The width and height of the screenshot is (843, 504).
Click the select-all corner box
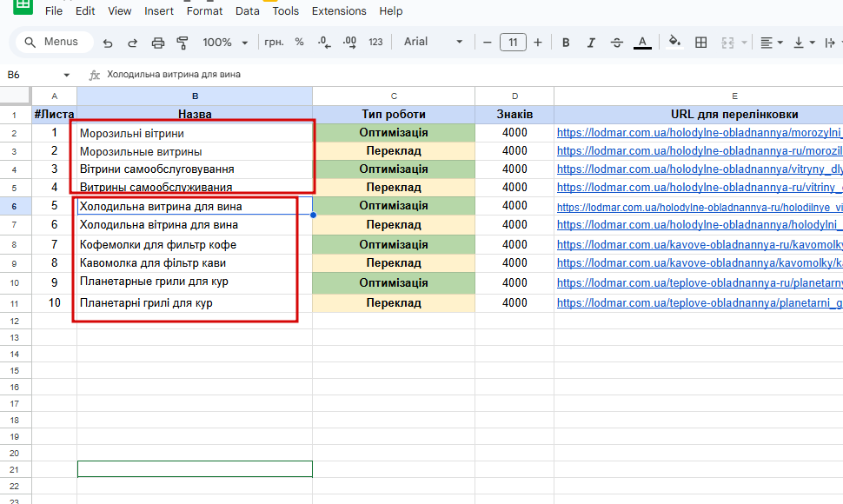click(15, 95)
